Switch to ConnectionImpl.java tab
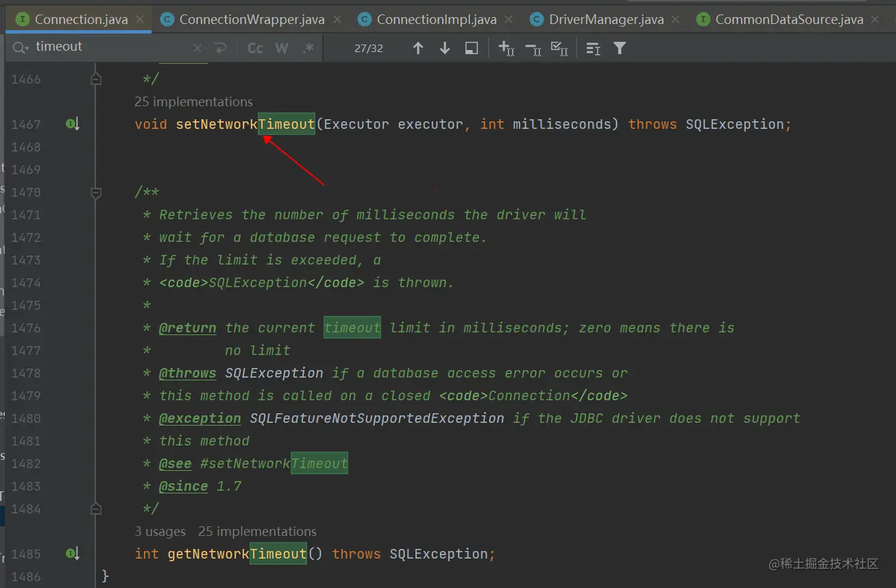The height and width of the screenshot is (588, 896). pyautogui.click(x=437, y=19)
